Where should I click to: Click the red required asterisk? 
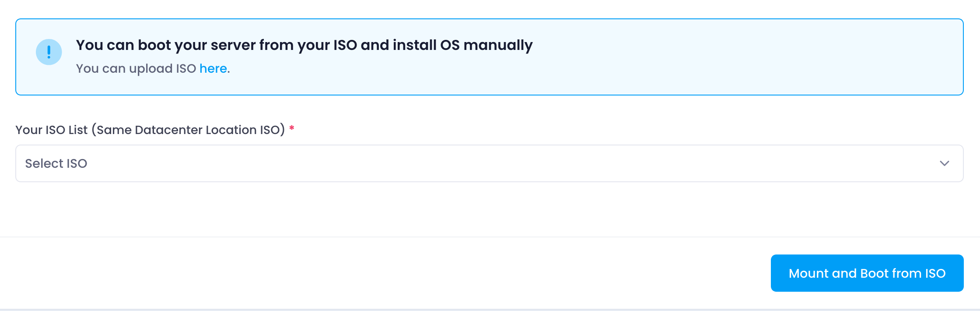(x=292, y=128)
